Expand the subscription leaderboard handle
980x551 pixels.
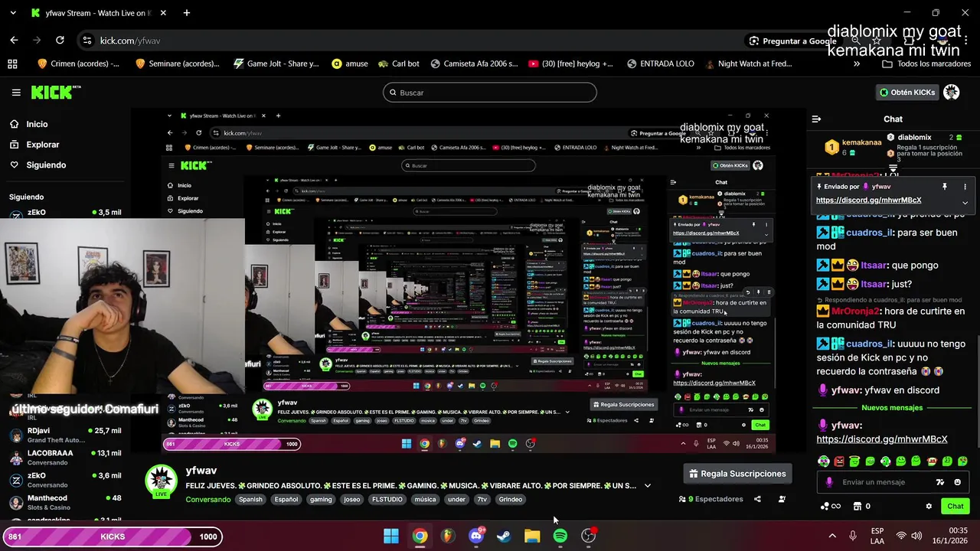pos(893,168)
